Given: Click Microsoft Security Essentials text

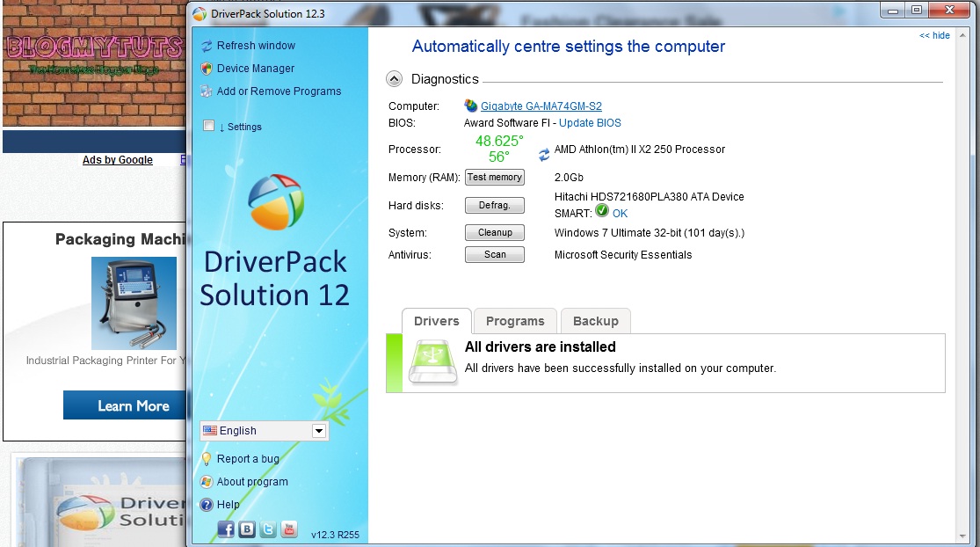Looking at the screenshot, I should click(x=623, y=255).
